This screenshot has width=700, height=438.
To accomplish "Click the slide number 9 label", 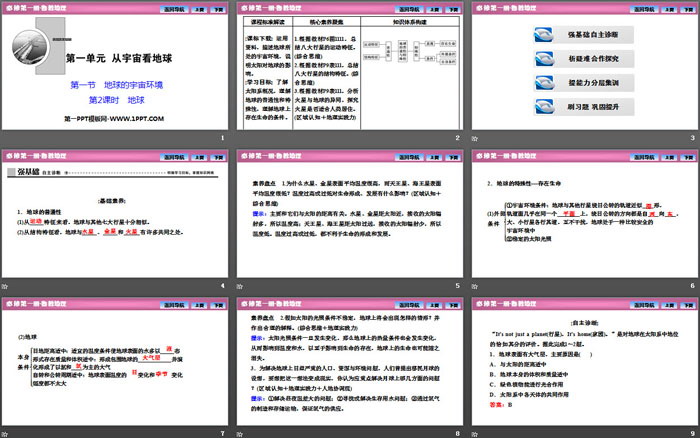I will [693, 434].
